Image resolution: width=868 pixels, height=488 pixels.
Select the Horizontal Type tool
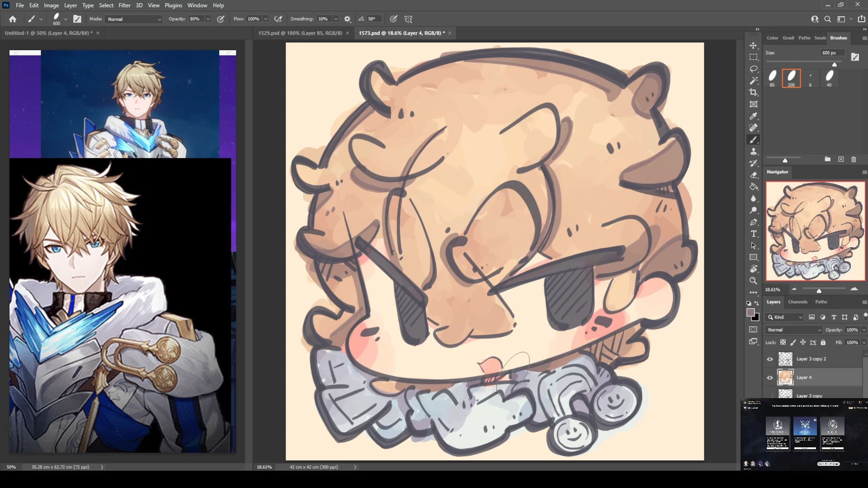tap(753, 234)
